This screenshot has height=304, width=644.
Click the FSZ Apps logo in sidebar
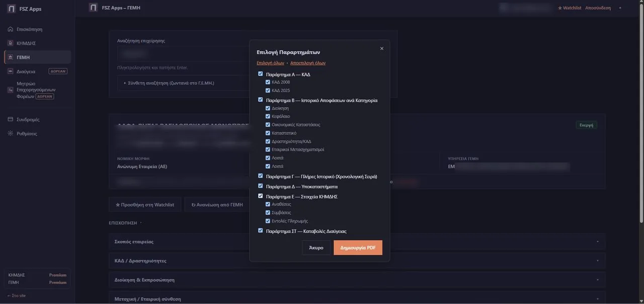pyautogui.click(x=11, y=9)
